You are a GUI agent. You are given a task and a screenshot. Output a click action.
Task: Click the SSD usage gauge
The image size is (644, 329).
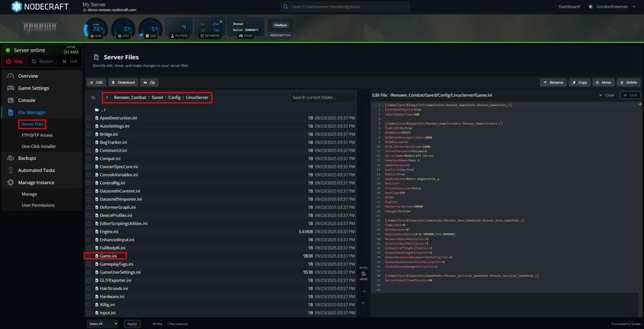(150, 28)
